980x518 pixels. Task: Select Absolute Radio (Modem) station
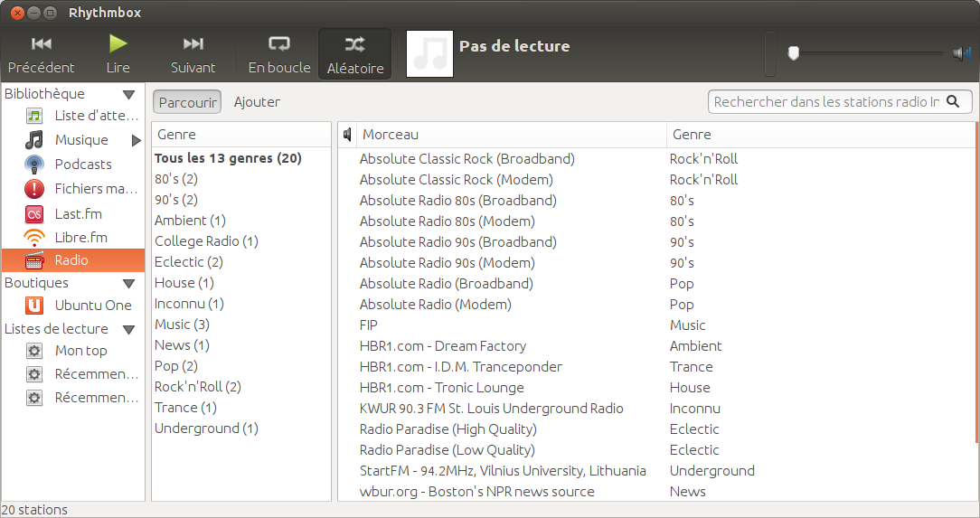coord(656,305)
